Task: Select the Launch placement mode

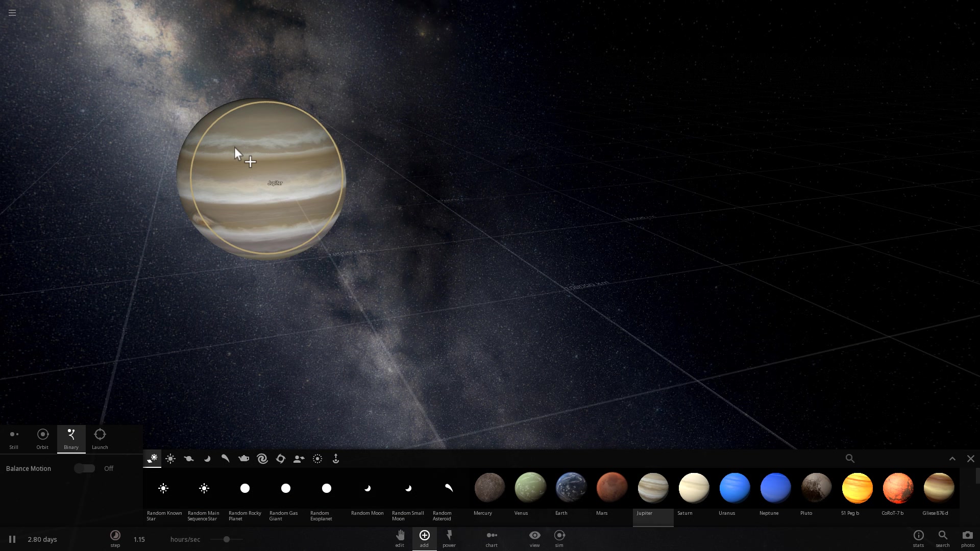Action: (100, 439)
